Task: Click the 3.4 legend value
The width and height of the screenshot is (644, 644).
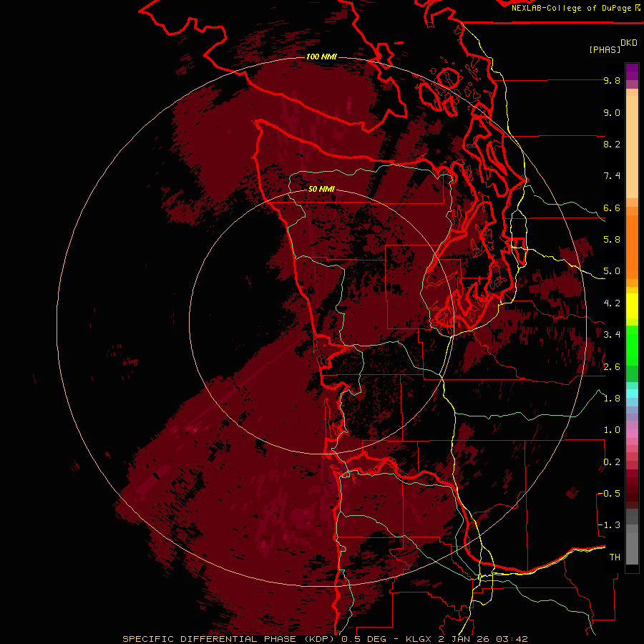Action: tap(612, 335)
